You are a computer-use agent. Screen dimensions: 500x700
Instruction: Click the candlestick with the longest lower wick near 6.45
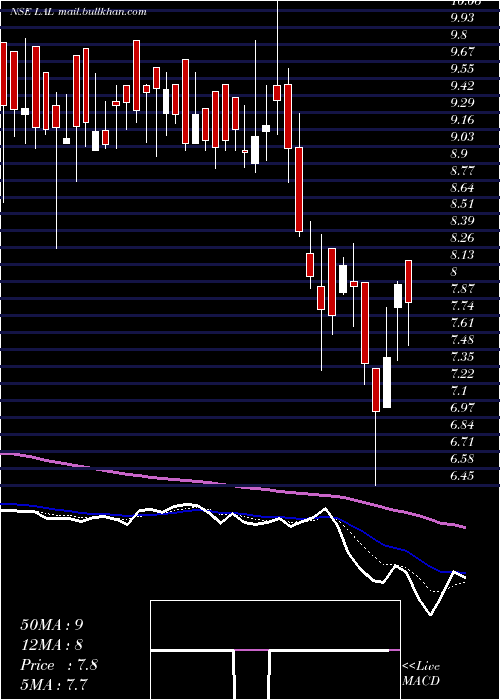tap(376, 390)
